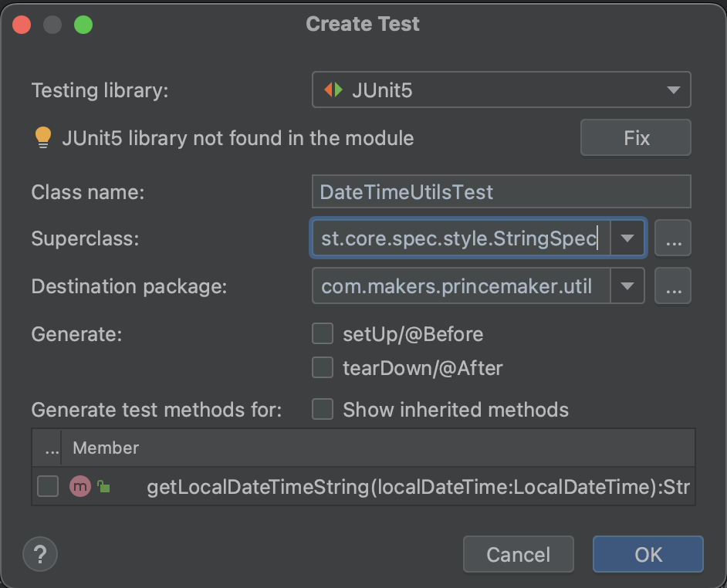Image resolution: width=727 pixels, height=588 pixels.
Task: Click the Member column header
Action: [106, 448]
